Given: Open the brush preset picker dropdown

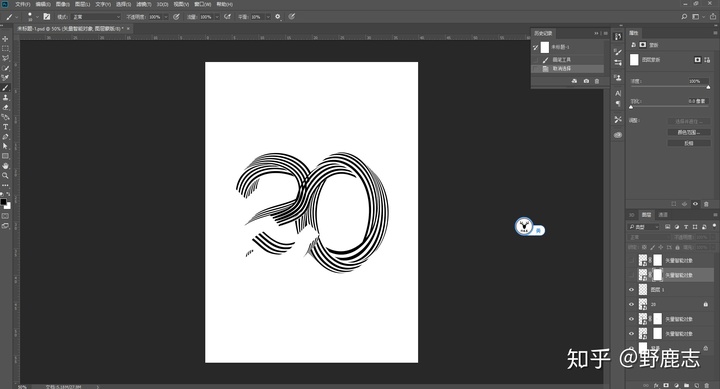Looking at the screenshot, I should pos(37,17).
